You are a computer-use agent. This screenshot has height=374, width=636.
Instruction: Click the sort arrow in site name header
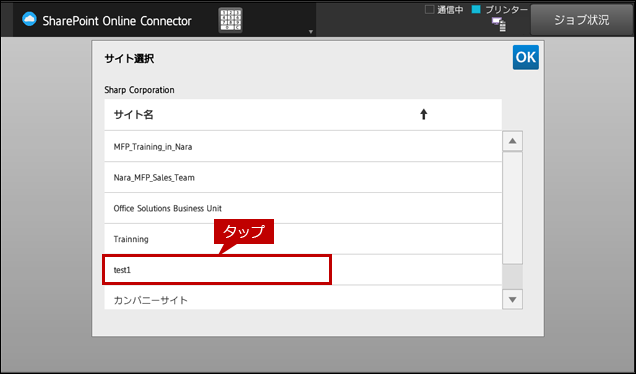click(423, 114)
